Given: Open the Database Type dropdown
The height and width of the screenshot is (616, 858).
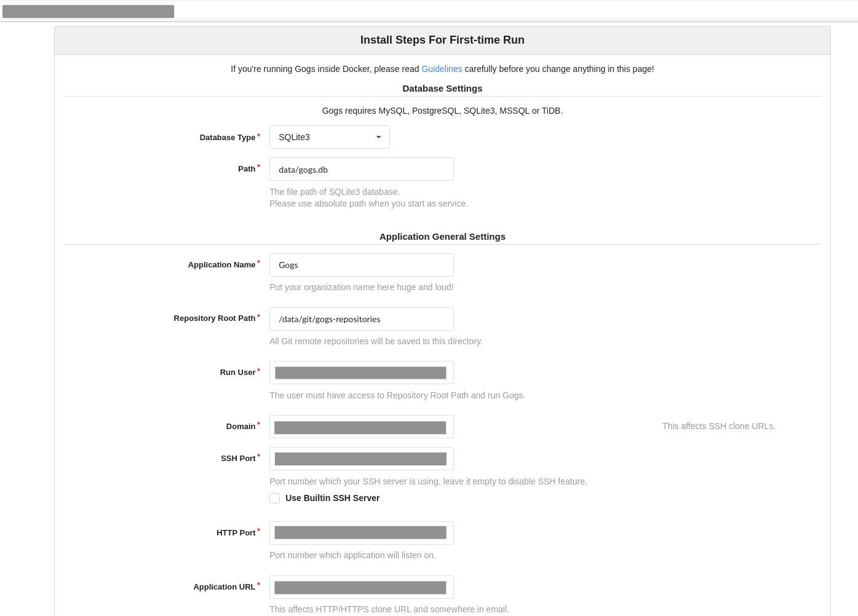Looking at the screenshot, I should click(x=330, y=137).
